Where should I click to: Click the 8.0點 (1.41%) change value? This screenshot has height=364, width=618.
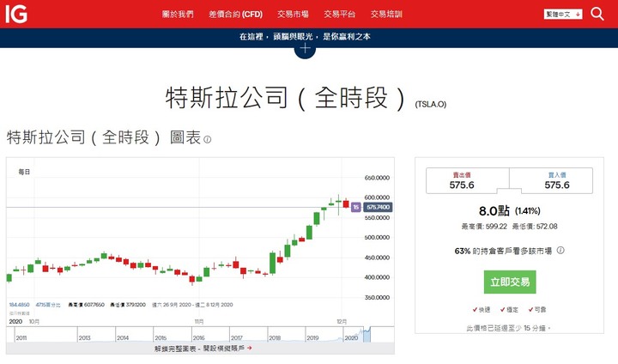click(x=509, y=211)
